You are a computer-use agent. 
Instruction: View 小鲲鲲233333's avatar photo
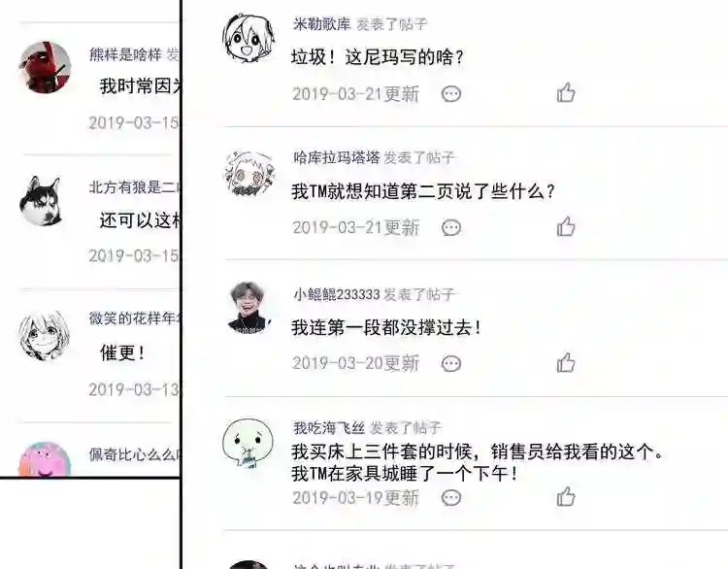click(x=248, y=308)
